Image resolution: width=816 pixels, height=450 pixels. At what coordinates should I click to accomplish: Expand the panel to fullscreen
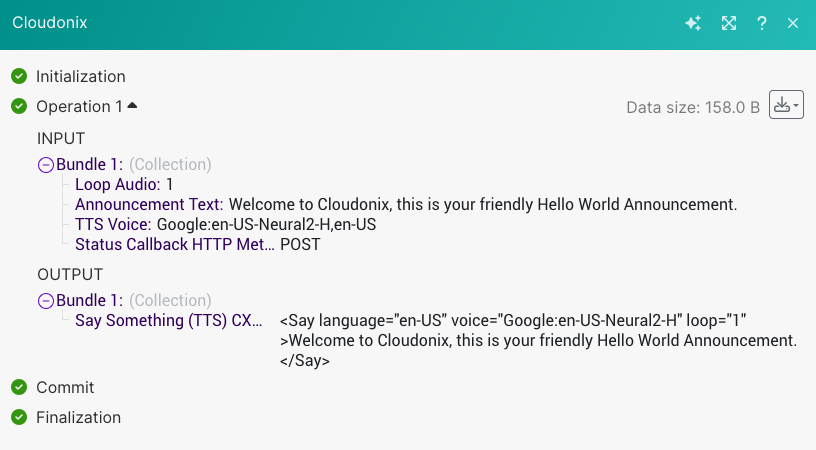tap(728, 23)
